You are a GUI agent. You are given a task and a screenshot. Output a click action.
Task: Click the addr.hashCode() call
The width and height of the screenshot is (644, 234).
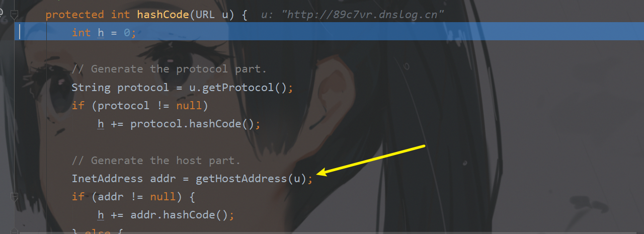179,215
